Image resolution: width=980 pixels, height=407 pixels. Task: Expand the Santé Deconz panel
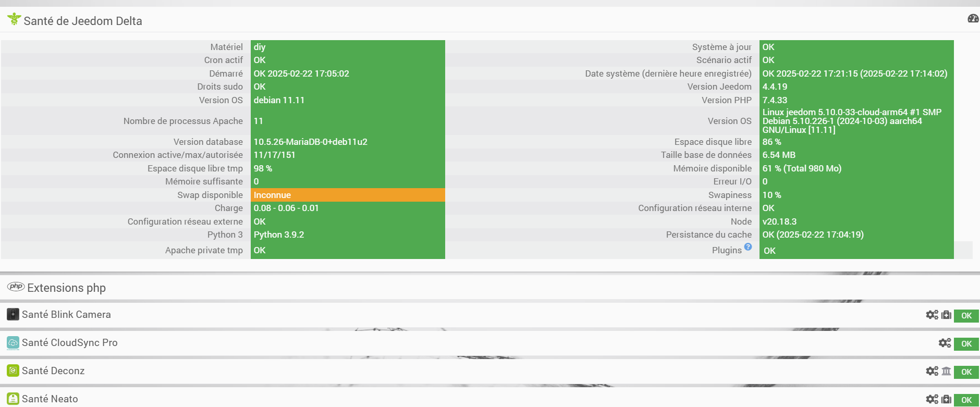pos(53,371)
